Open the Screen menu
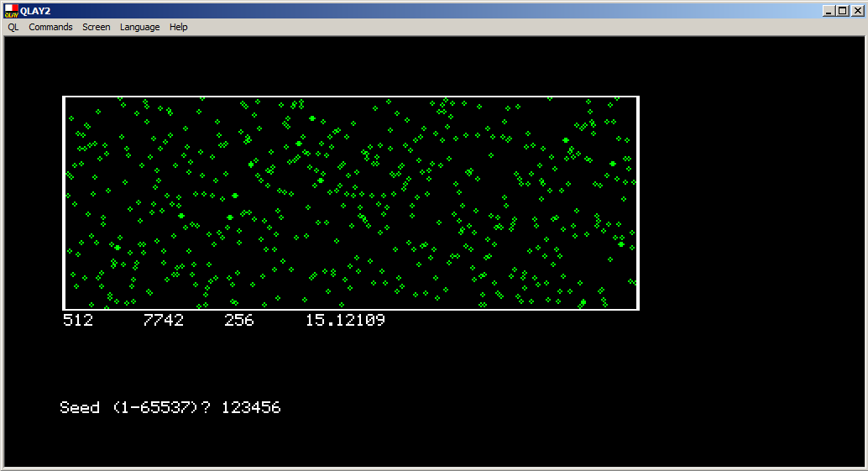This screenshot has width=868, height=471. [97, 27]
